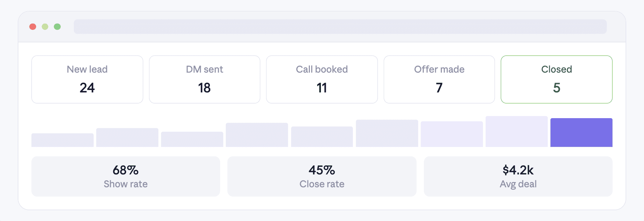Image resolution: width=644 pixels, height=221 pixels.
Task: Select the New lead stage card
Action: click(87, 80)
